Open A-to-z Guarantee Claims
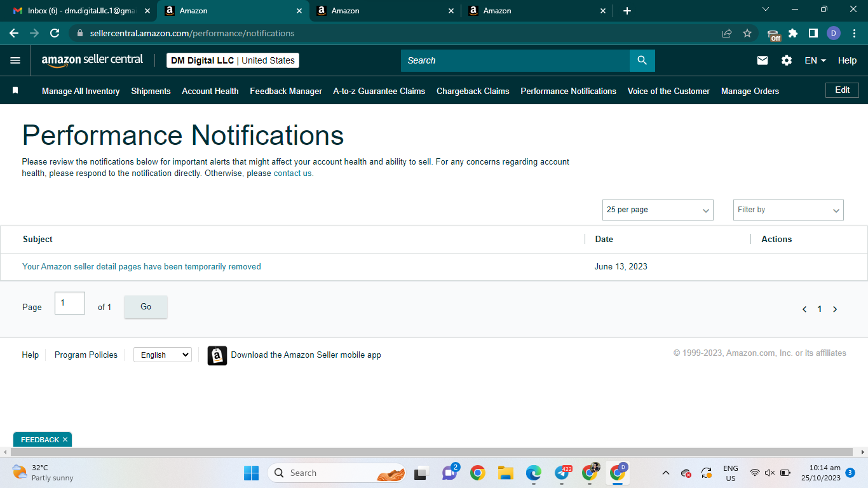The width and height of the screenshot is (868, 488). 379,91
